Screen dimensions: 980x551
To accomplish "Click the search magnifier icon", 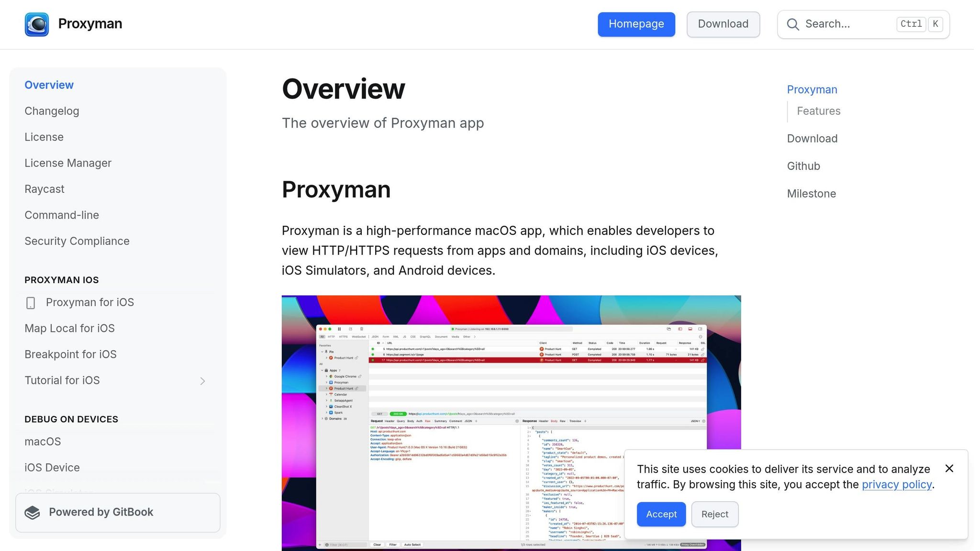I will (x=792, y=24).
